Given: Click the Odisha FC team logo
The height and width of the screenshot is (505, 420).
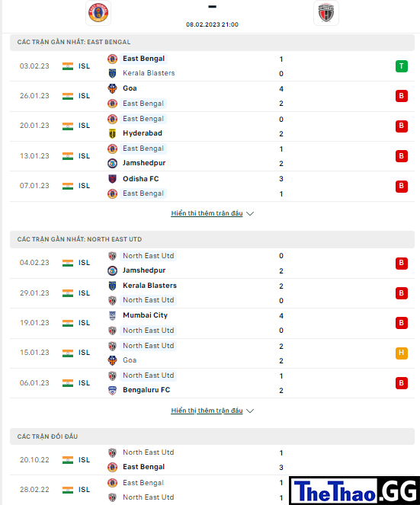Looking at the screenshot, I should click(112, 179).
